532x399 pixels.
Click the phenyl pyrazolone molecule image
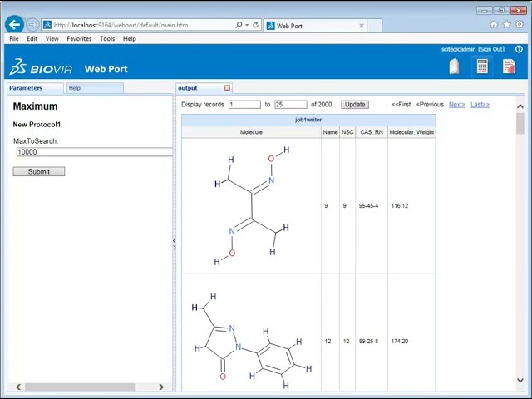point(251,342)
